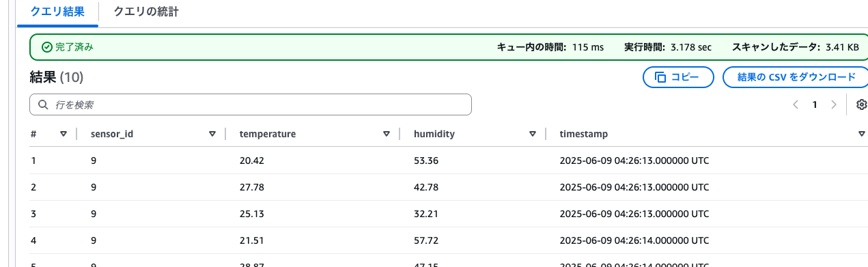Click timestamp in row with 20.42

point(634,160)
